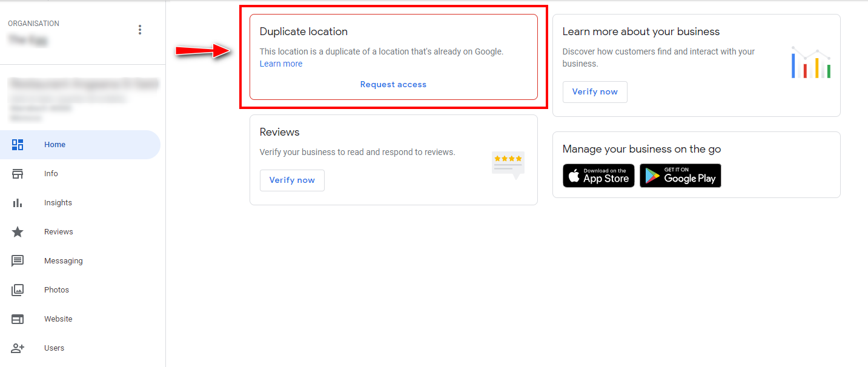The width and height of the screenshot is (868, 367).
Task: Click Verify now under Learn more about your business
Action: pyautogui.click(x=595, y=92)
